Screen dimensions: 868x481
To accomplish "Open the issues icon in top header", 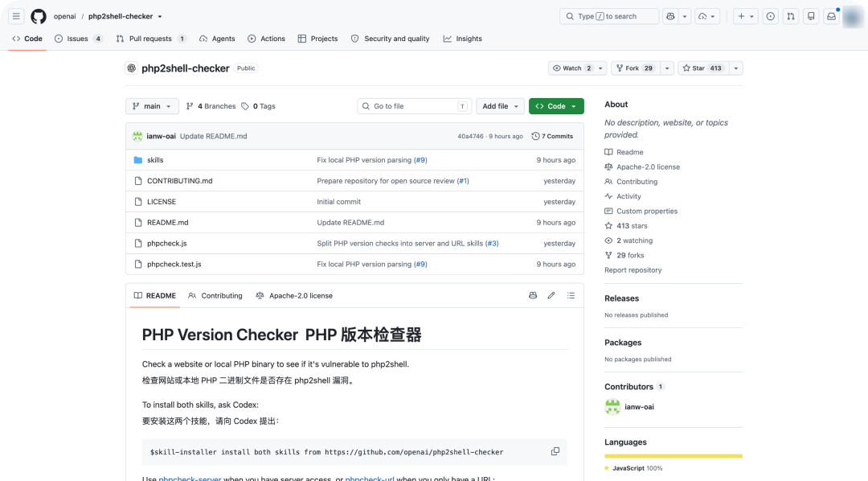I will [x=771, y=17].
